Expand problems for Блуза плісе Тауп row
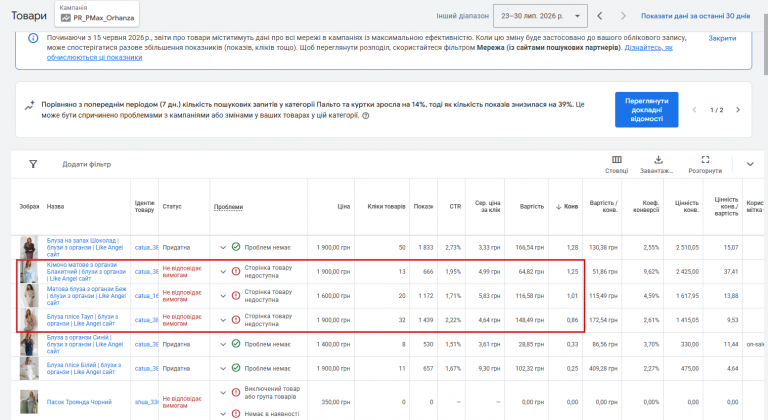This screenshot has width=768, height=420. (223, 320)
